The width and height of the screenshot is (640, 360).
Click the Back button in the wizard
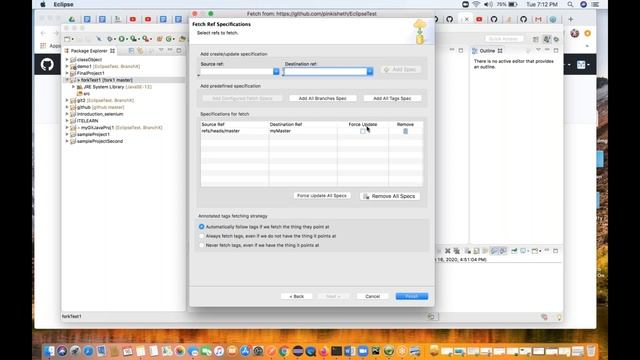tap(297, 296)
